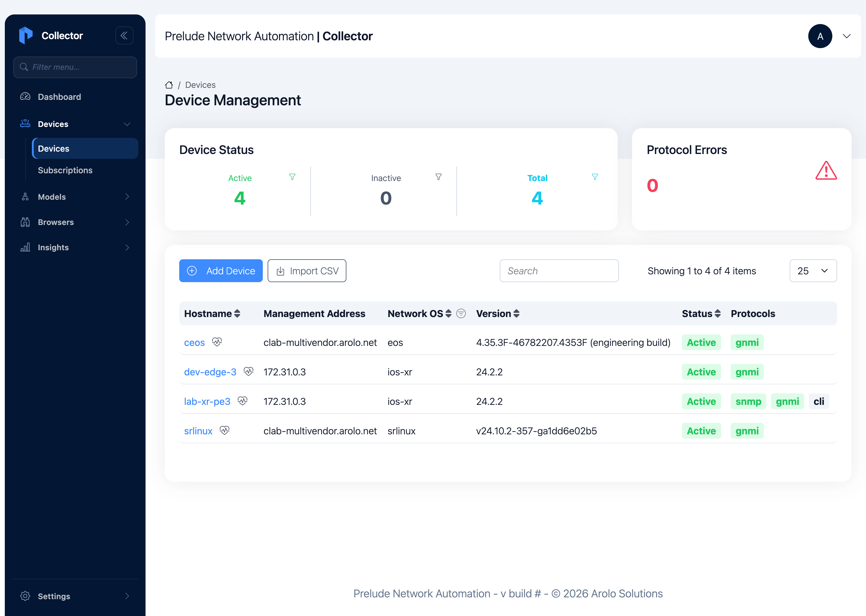866x616 pixels.
Task: Open the Network OS column filter icon
Action: [461, 314]
